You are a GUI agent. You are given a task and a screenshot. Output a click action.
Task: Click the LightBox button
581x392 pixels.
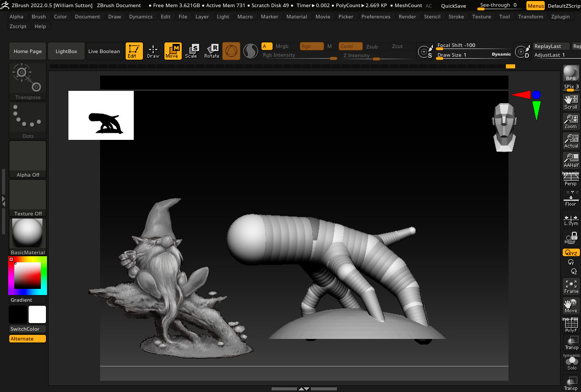click(x=66, y=51)
